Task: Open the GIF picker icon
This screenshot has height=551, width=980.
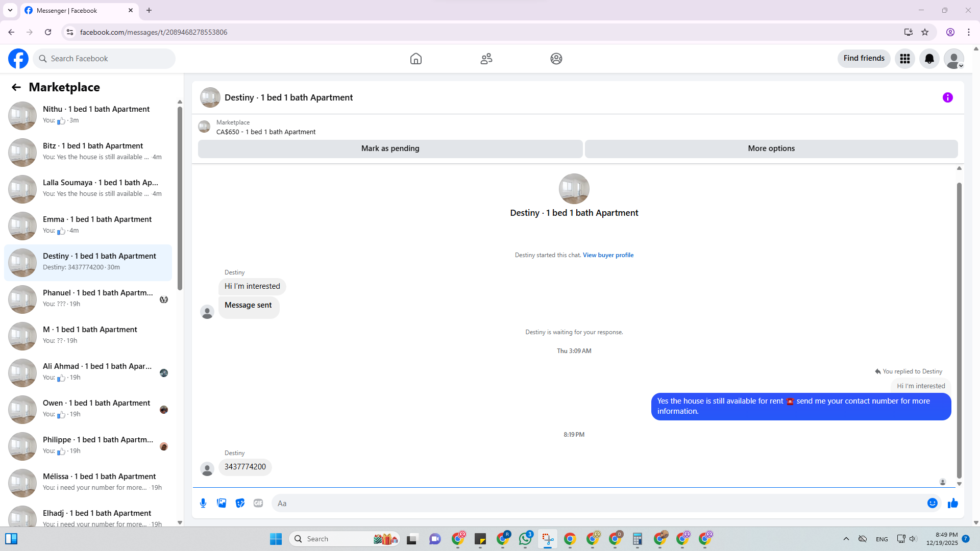Action: pos(258,503)
